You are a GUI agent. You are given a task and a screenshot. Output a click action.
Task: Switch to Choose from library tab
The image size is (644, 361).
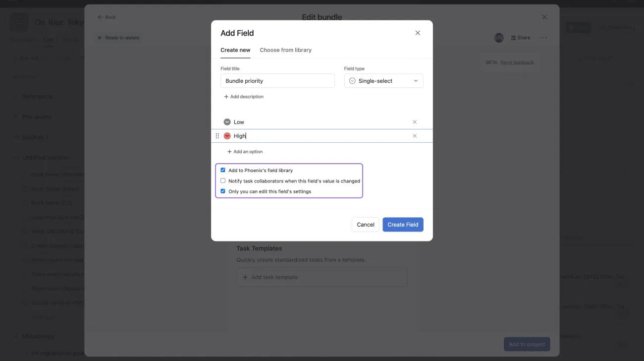point(285,50)
